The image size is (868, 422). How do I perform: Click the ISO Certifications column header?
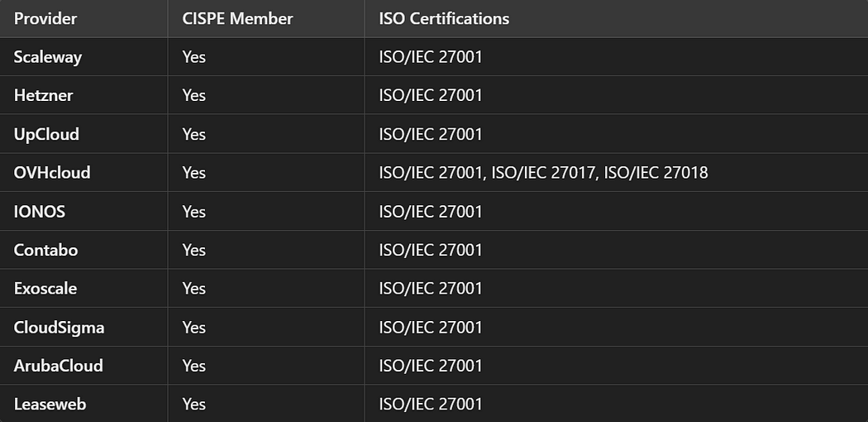click(444, 18)
